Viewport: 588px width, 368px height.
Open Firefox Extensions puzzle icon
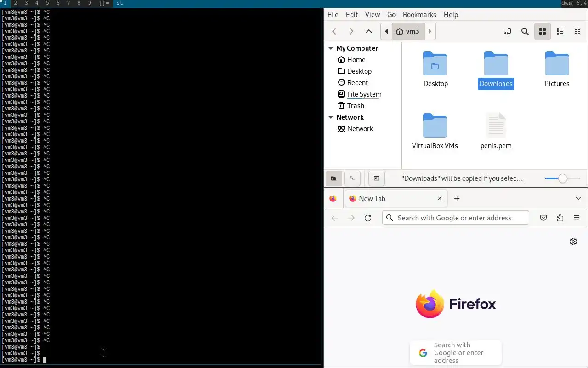560,218
